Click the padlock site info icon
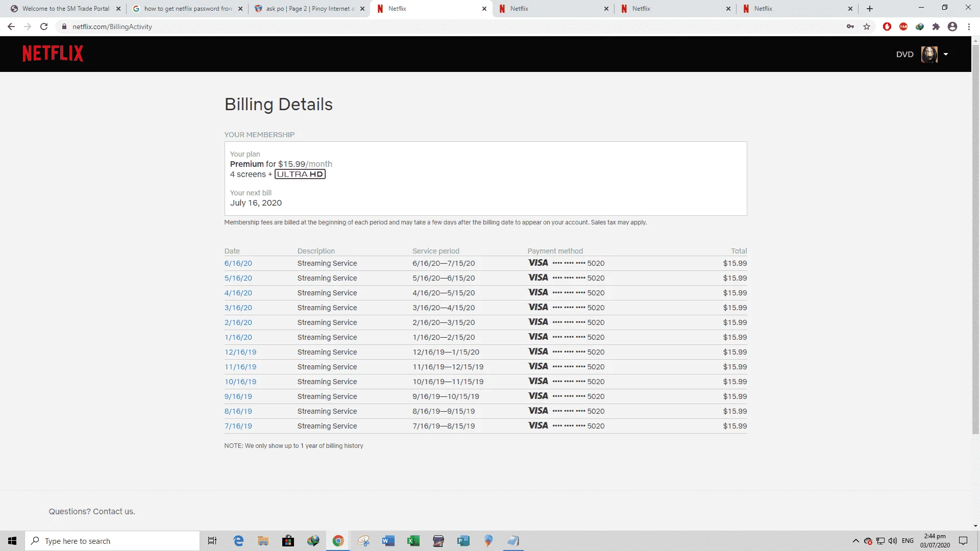Image resolution: width=980 pixels, height=551 pixels. 64,27
